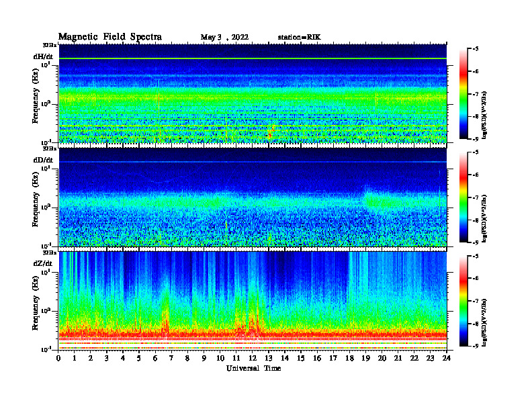Click hour tick label "12" on time axis
This screenshot has width=532, height=411.
click(253, 359)
